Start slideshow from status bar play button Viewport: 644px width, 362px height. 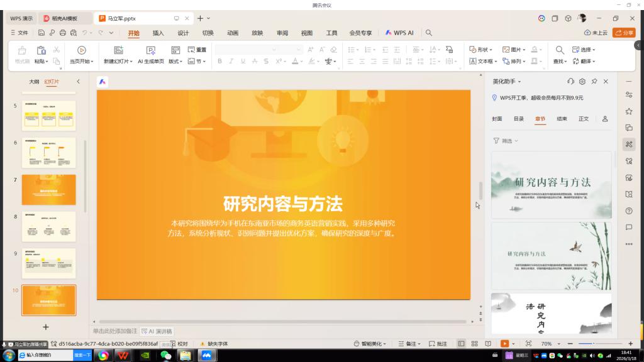point(504,344)
